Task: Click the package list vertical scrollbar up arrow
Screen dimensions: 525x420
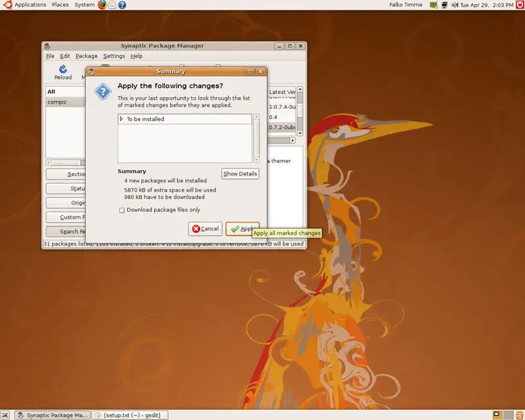Action: tap(300, 89)
